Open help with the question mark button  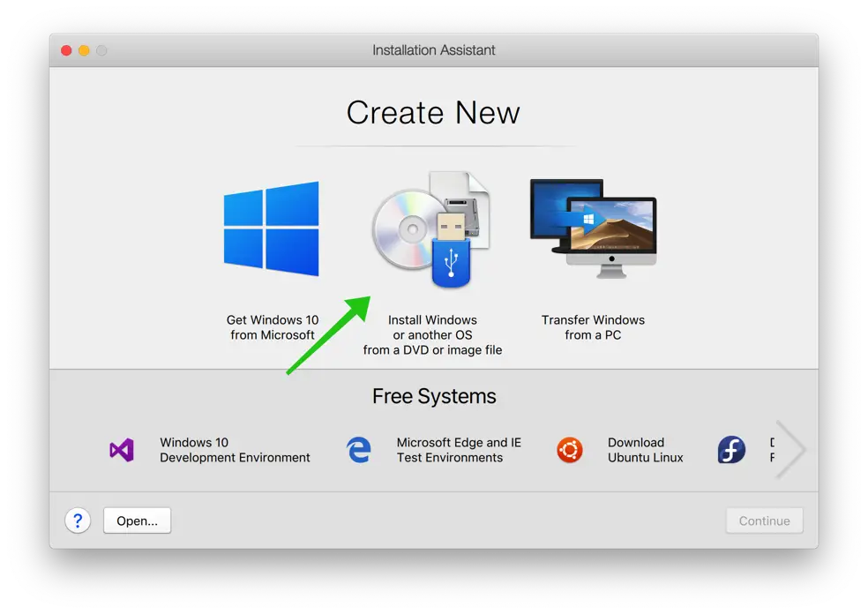coord(78,520)
